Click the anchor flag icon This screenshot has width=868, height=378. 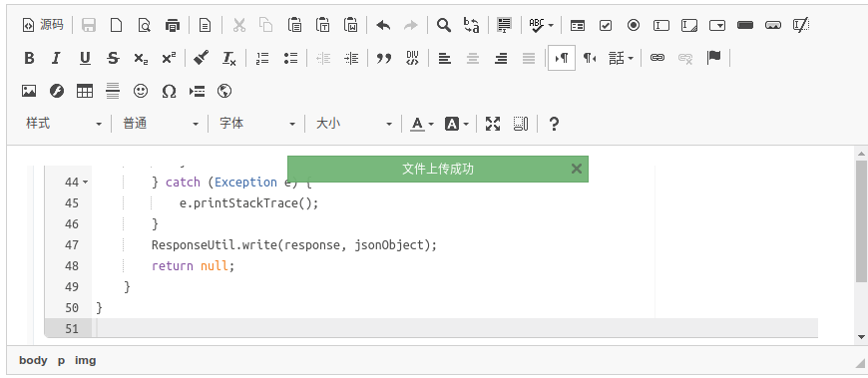[x=713, y=58]
